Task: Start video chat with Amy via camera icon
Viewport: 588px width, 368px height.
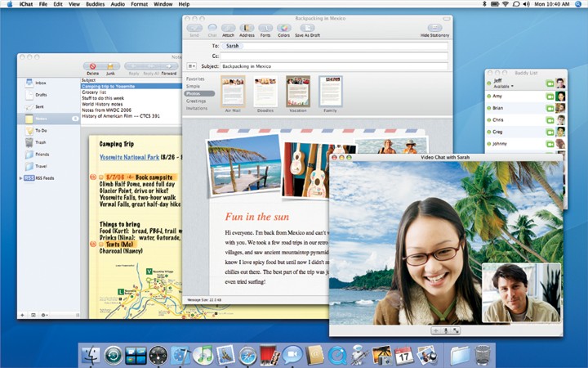Action: (x=550, y=96)
